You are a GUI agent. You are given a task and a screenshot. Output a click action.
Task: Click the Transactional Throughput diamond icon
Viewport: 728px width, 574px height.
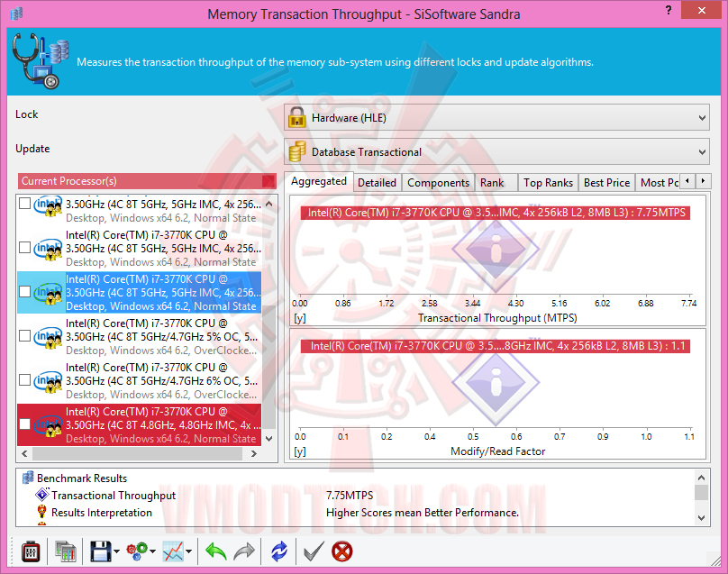click(x=41, y=495)
